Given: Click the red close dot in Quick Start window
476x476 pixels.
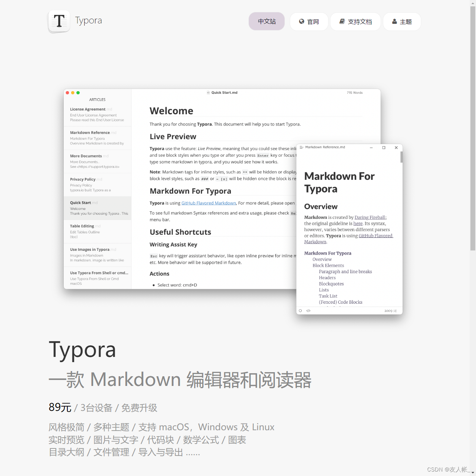Looking at the screenshot, I should coord(67,93).
